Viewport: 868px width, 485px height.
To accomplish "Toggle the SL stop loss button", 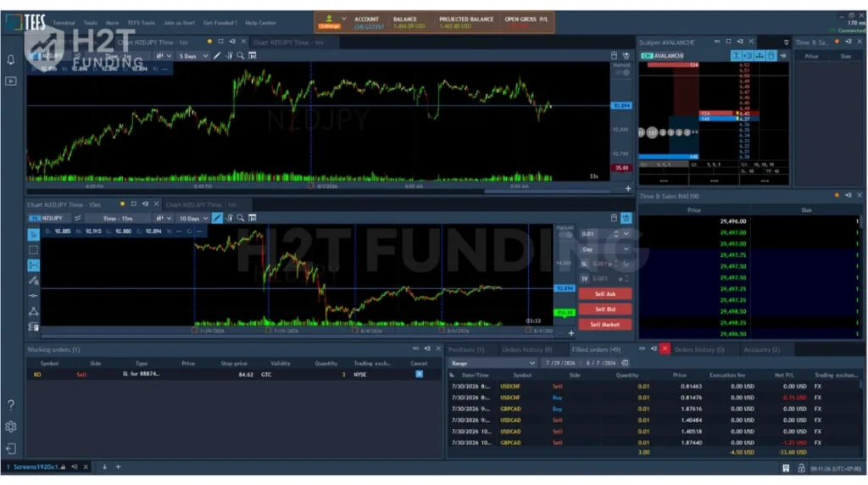I will click(584, 264).
